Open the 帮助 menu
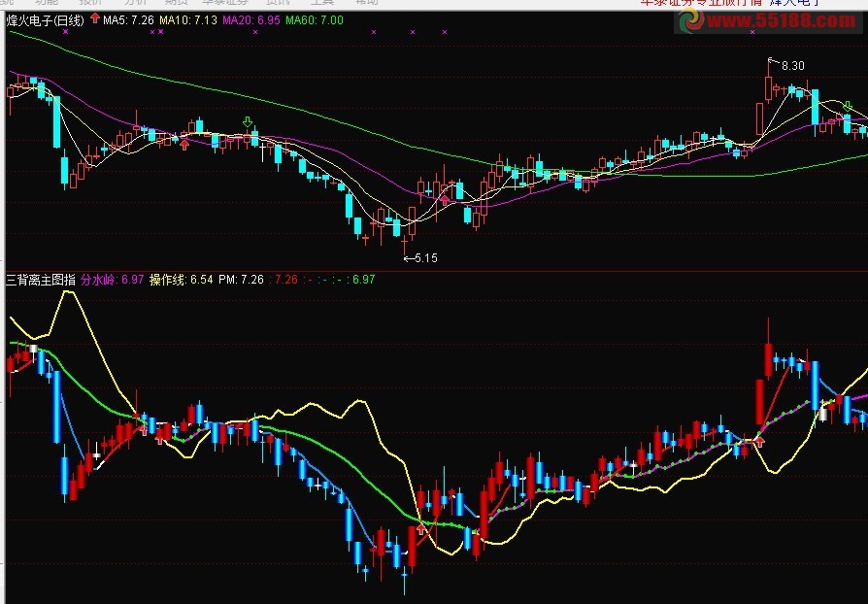The height and width of the screenshot is (604, 868). (369, 3)
